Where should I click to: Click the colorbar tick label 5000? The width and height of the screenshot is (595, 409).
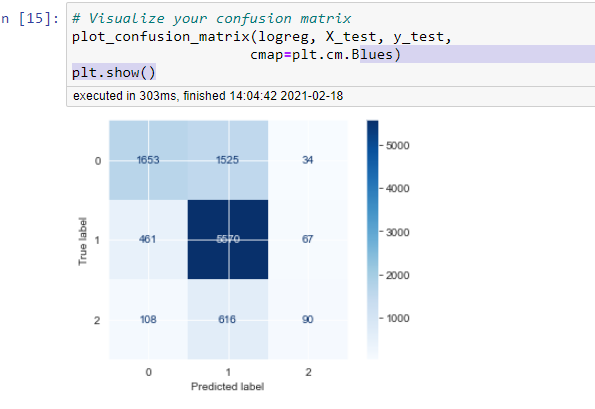pos(397,146)
